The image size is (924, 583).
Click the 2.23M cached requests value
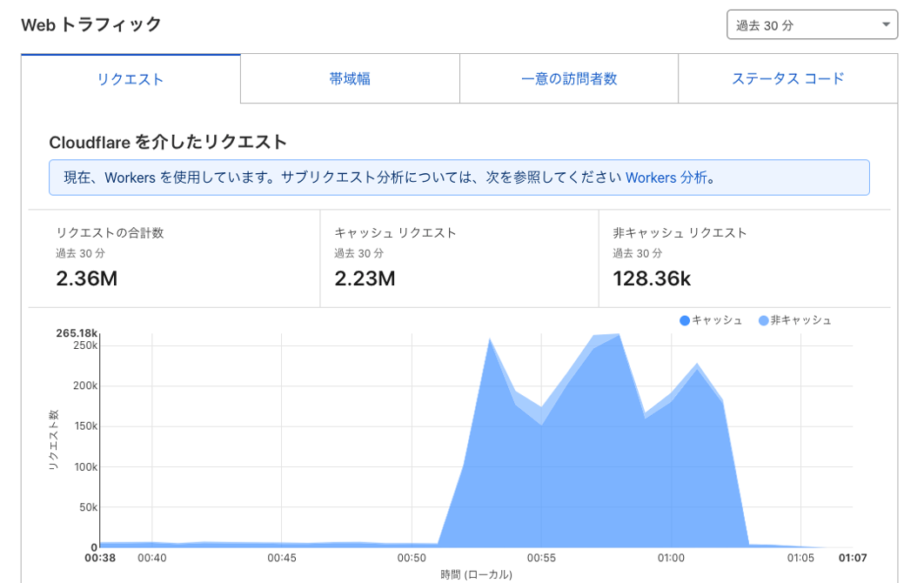(365, 278)
